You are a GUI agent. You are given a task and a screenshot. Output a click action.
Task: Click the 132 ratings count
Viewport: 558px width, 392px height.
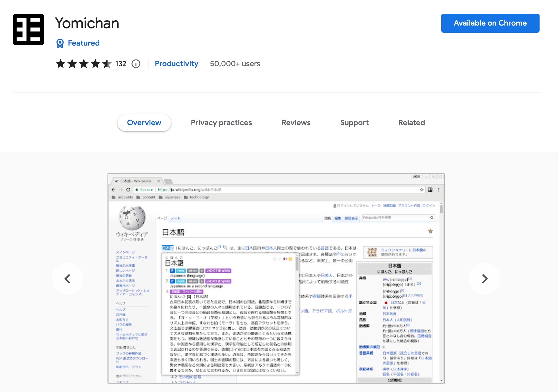(x=121, y=64)
